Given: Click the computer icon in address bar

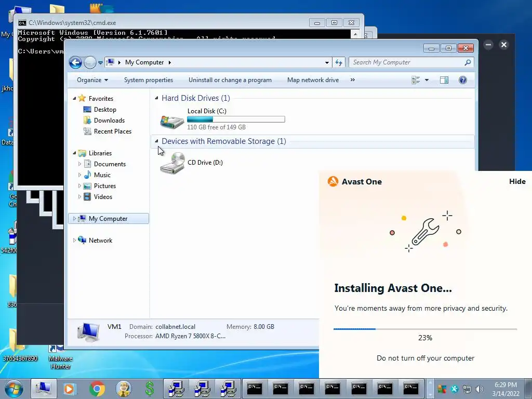Looking at the screenshot, I should 110,62.
